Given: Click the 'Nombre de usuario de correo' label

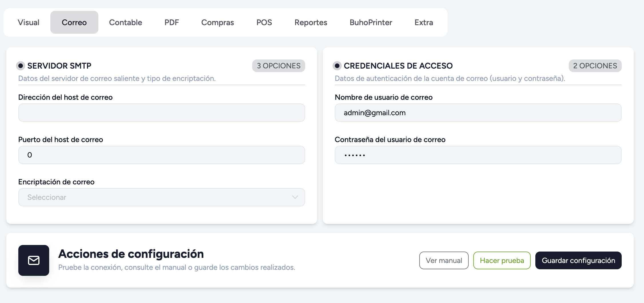Looking at the screenshot, I should coord(383,97).
